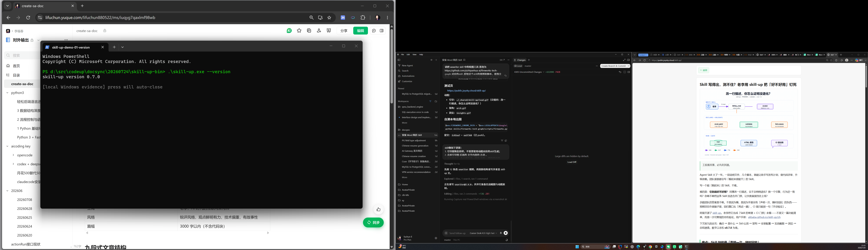Click the green 编辑 button
868x250 pixels.
tap(361, 31)
